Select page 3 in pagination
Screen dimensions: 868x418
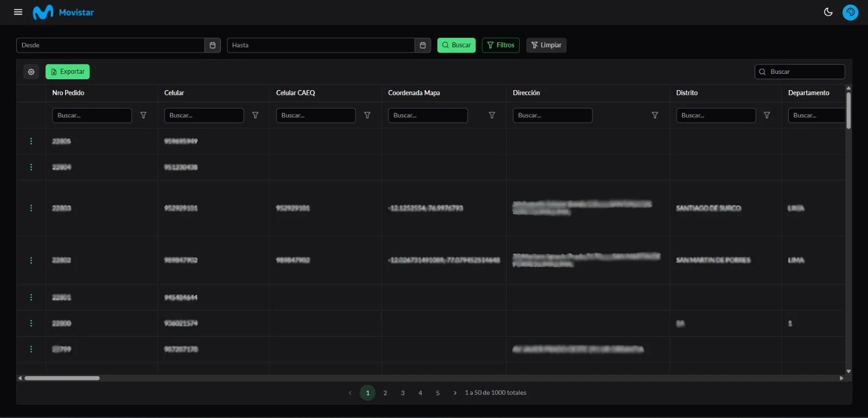[403, 392]
